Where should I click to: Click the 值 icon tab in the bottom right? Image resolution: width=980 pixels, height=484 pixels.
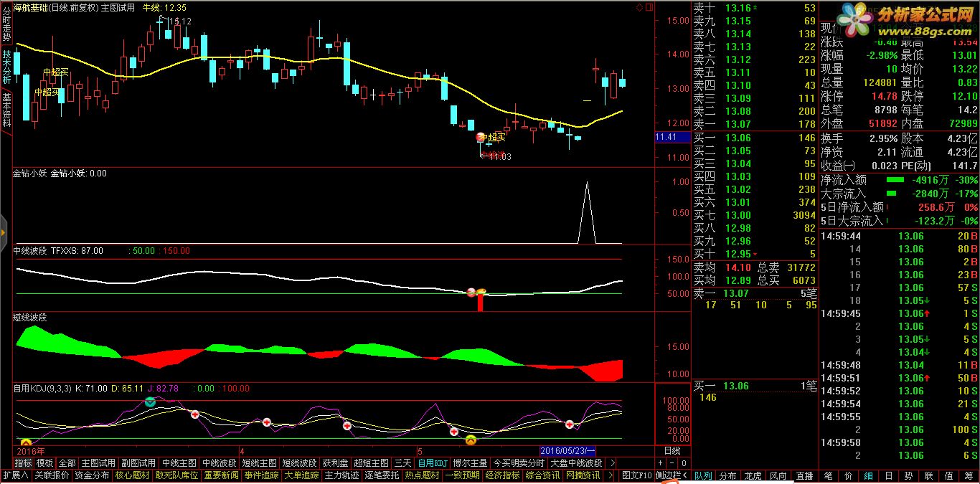pos(949,475)
